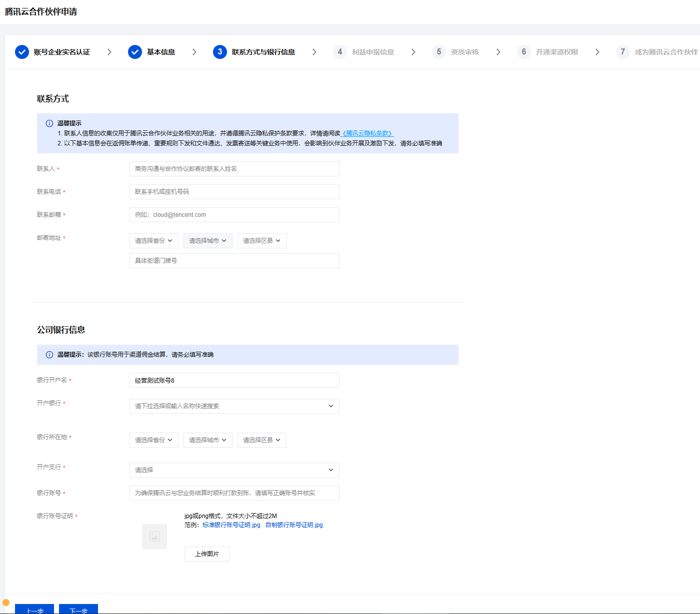Viewport: 700px width, 614px height.
Task: Click the 开户支行 field label
Action: [x=49, y=467]
